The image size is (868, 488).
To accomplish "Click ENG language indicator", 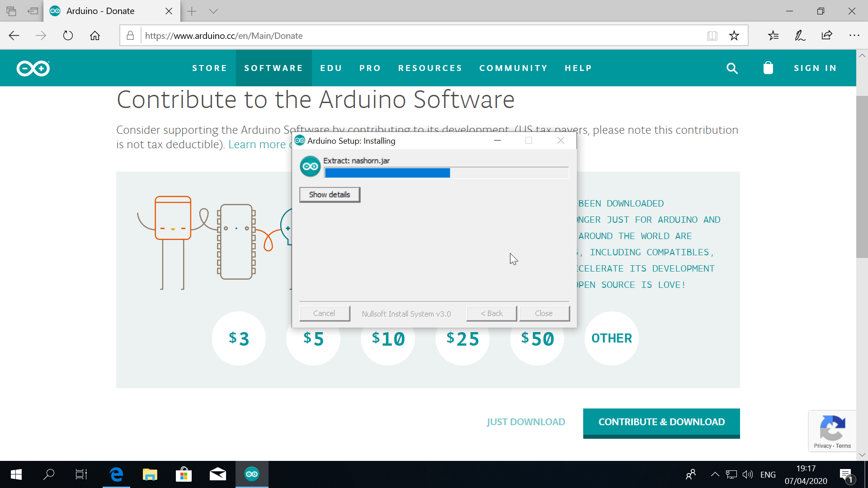I will pos(768,474).
